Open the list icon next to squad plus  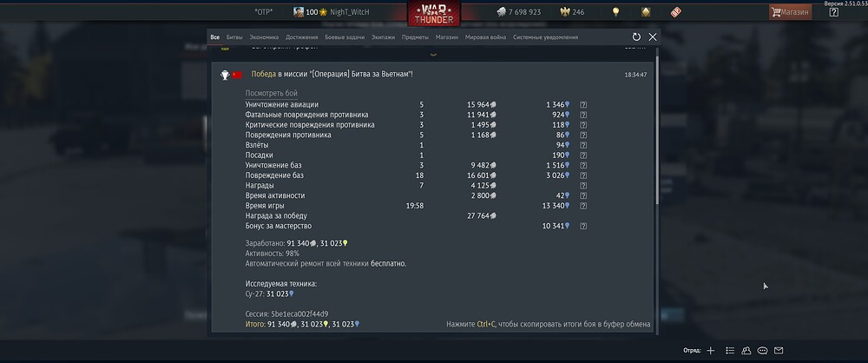click(730, 350)
